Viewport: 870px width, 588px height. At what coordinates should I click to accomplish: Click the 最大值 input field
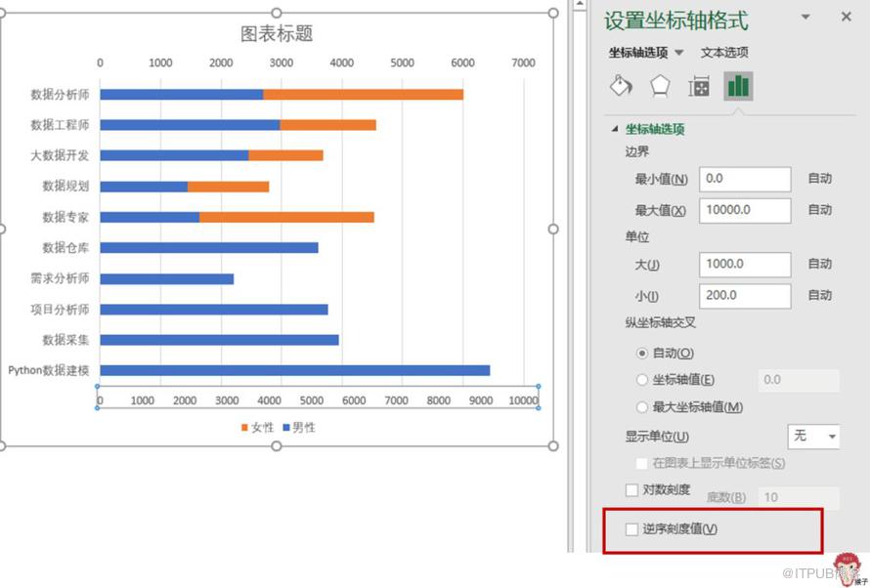[744, 210]
